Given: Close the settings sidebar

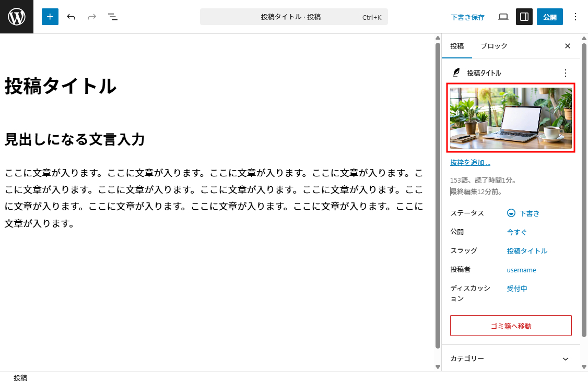Looking at the screenshot, I should coord(568,46).
